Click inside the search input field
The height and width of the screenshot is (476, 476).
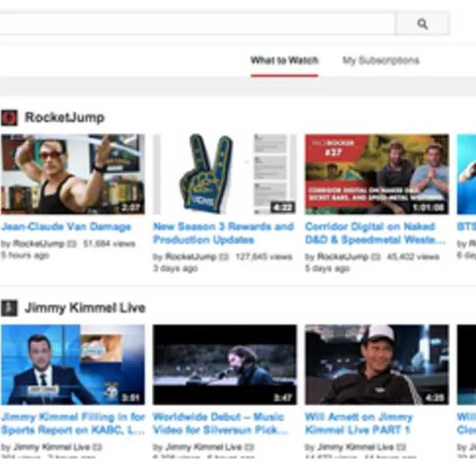pos(197,24)
